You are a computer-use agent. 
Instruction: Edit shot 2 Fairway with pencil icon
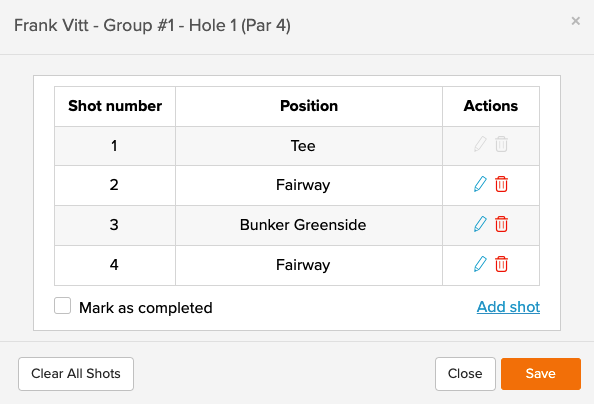coord(480,185)
